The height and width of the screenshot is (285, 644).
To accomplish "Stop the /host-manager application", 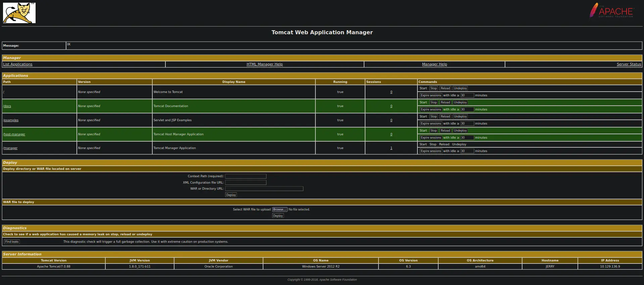I will click(434, 131).
